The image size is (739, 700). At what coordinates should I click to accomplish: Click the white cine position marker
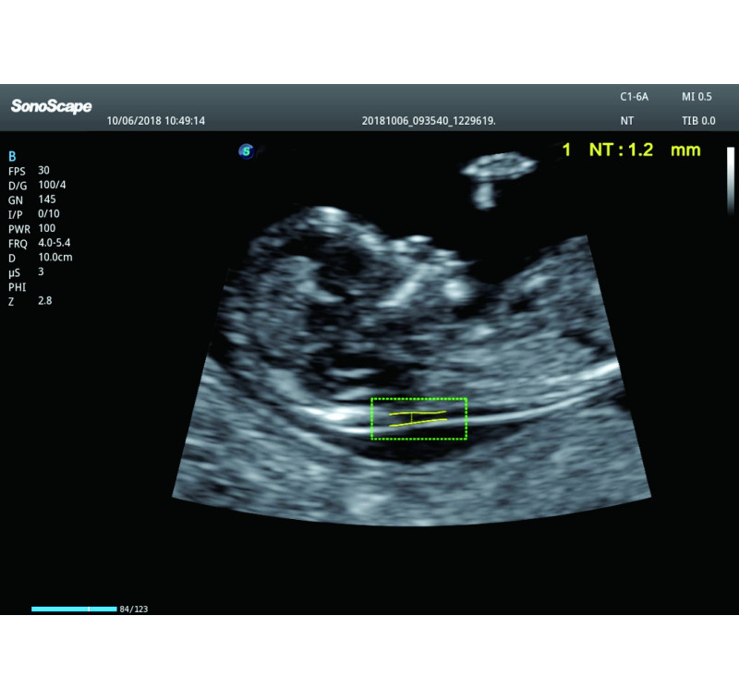89,609
